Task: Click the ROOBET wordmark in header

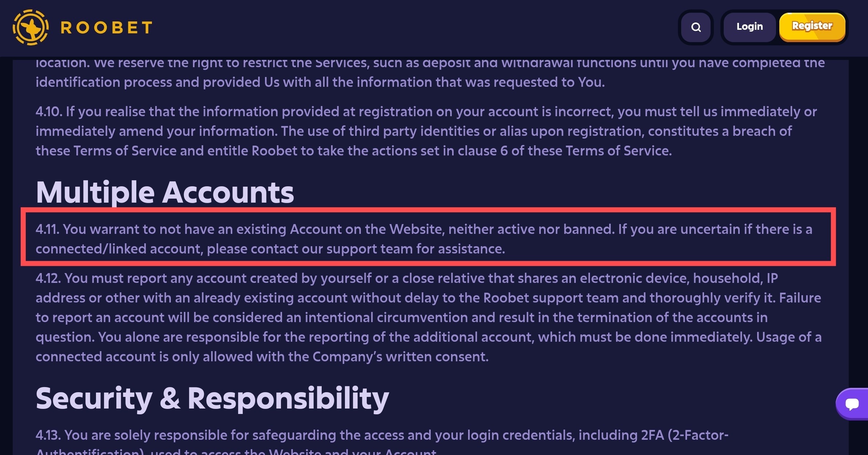Action: click(x=107, y=28)
